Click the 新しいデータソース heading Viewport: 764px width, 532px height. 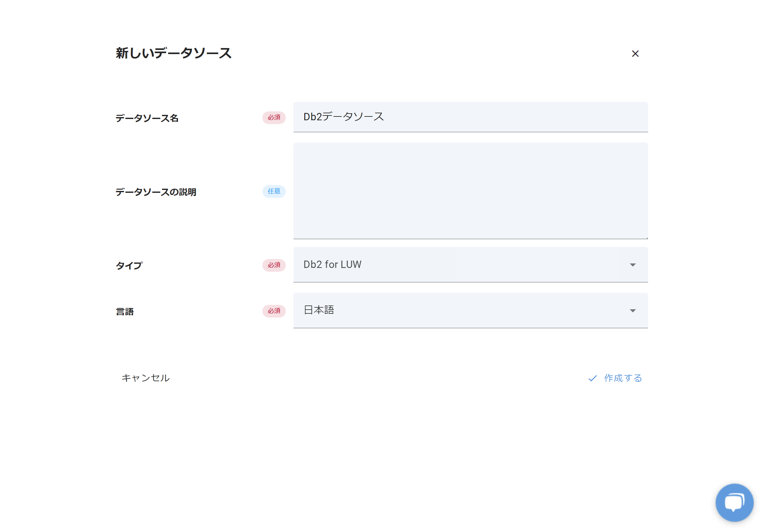[x=173, y=53]
